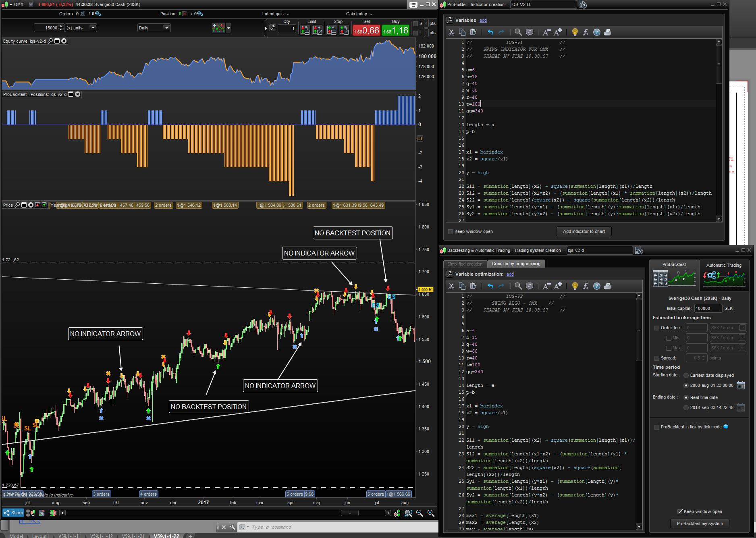Click the chart horizontal scrollbar thumb
Viewport: 756px width, 538px height.
(350, 513)
